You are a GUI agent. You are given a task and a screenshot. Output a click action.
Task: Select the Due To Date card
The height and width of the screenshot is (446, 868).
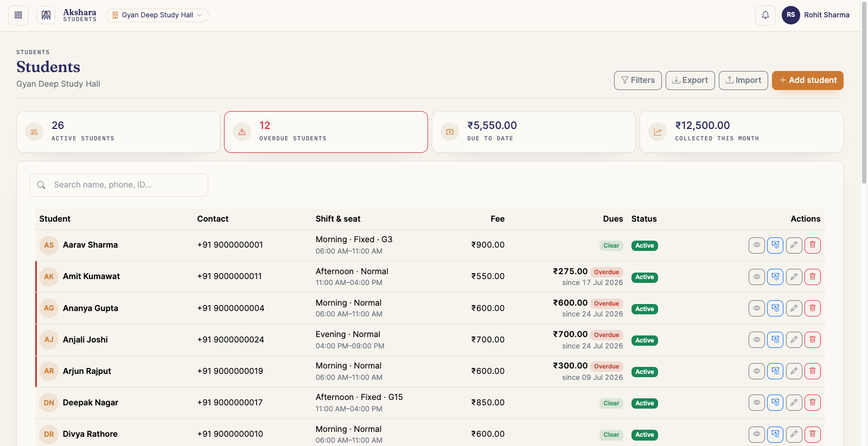click(x=534, y=132)
